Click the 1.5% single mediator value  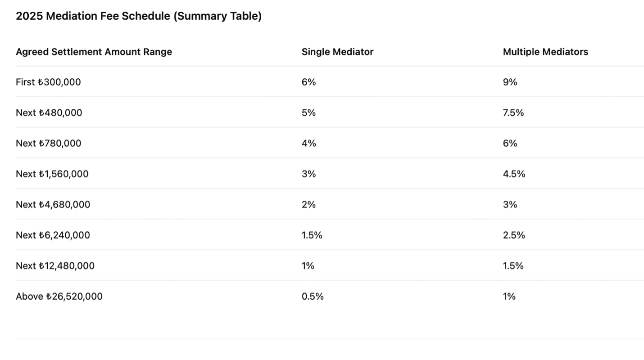312,235
